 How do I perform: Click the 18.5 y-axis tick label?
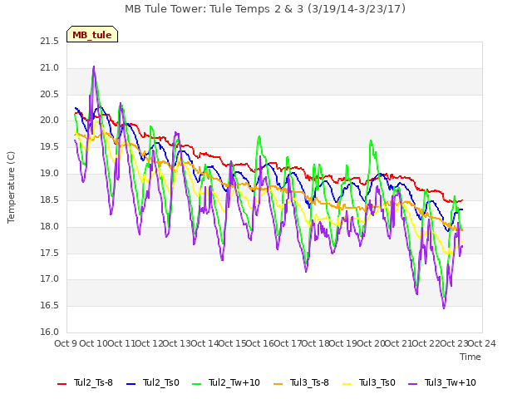(x=50, y=199)
